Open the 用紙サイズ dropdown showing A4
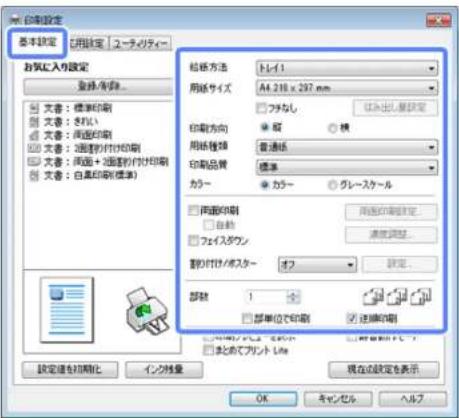459x418 pixels. tap(347, 88)
